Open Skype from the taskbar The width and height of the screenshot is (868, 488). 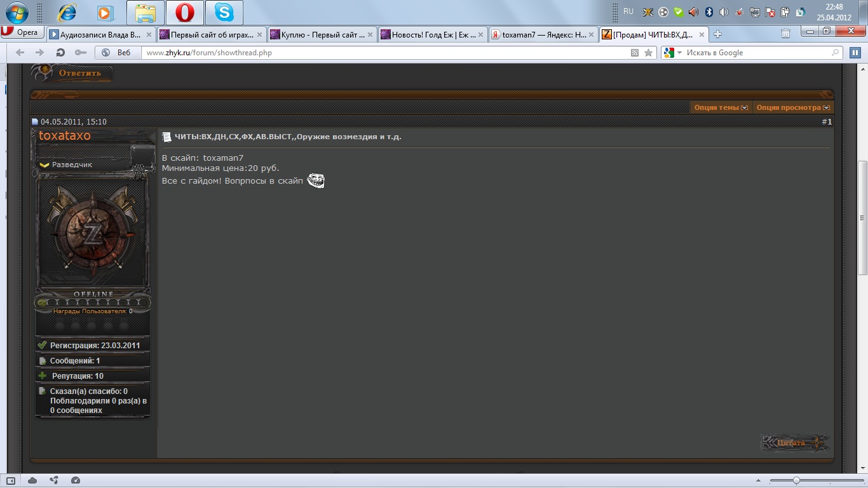pyautogui.click(x=224, y=13)
